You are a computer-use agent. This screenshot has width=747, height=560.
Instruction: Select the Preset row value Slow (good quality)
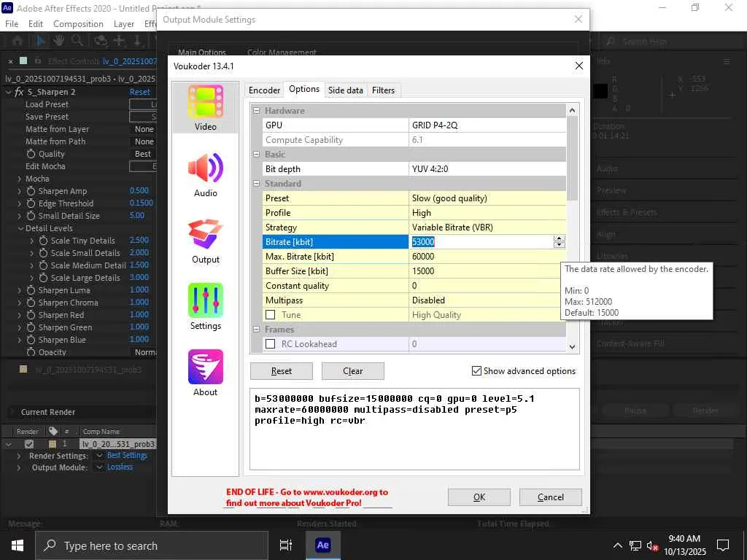(487, 198)
